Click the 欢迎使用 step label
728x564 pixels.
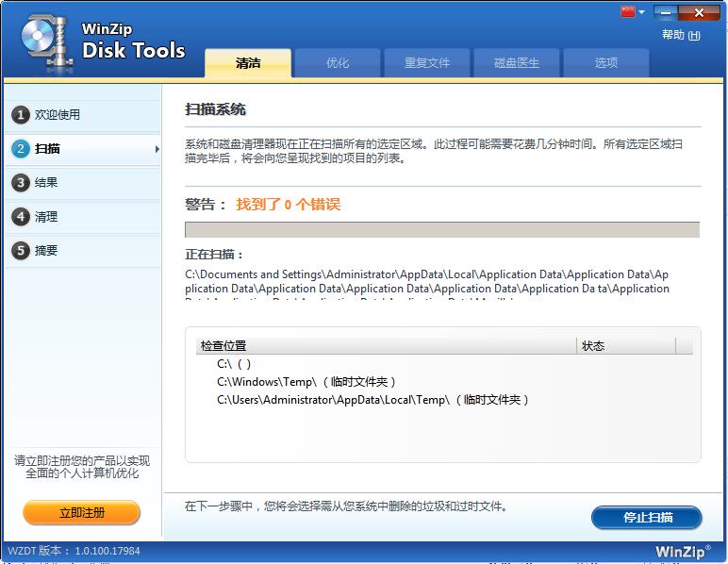[x=58, y=115]
